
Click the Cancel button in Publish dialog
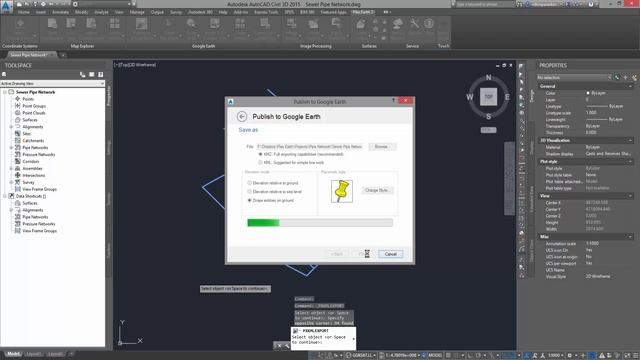pos(391,254)
